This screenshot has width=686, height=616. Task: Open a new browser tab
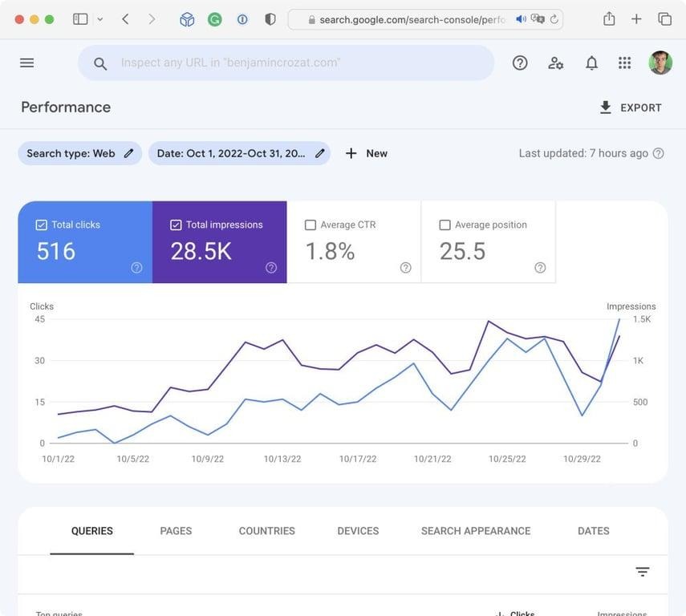tap(636, 18)
